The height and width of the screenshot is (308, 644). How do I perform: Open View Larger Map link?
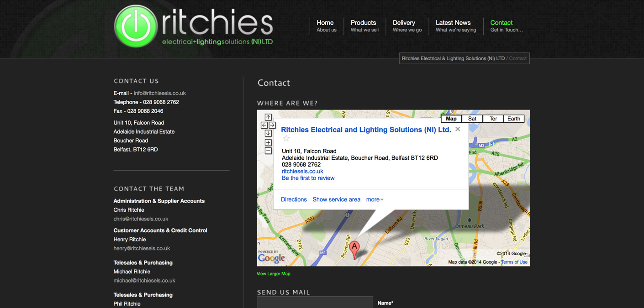click(274, 274)
